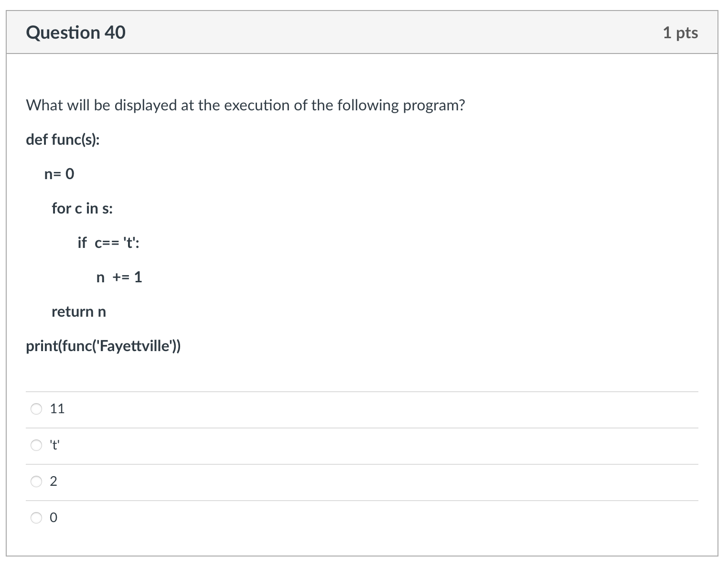Image resolution: width=728 pixels, height=578 pixels.
Task: Click the return n code line
Action: (x=79, y=311)
